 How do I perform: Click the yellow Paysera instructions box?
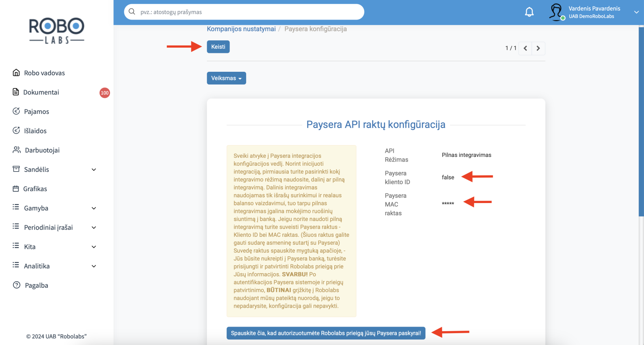pyautogui.click(x=291, y=231)
